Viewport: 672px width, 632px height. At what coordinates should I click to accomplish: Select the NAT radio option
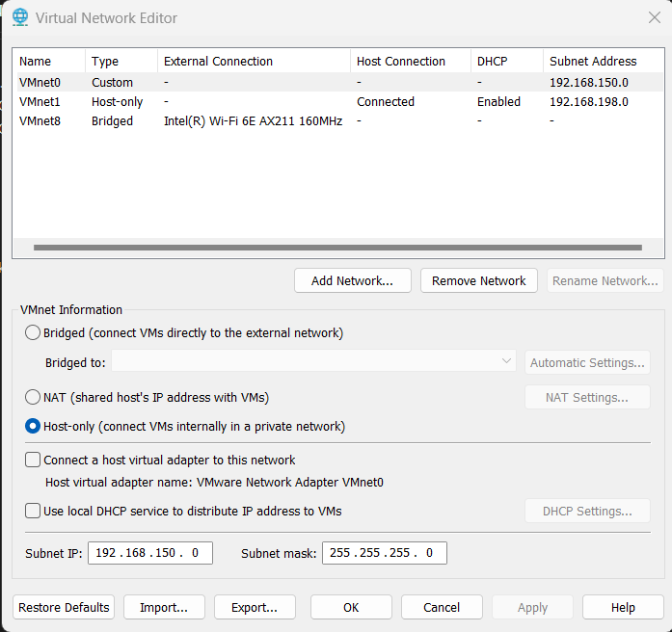pos(34,397)
